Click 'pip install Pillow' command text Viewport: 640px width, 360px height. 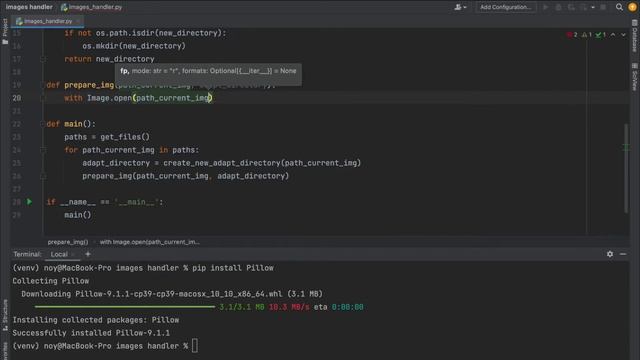coord(233,268)
